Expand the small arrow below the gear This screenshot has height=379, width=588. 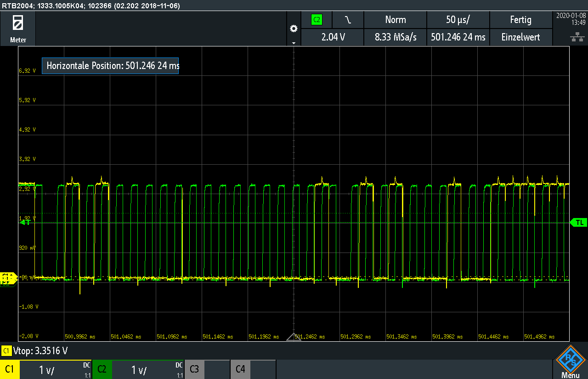[x=294, y=43]
